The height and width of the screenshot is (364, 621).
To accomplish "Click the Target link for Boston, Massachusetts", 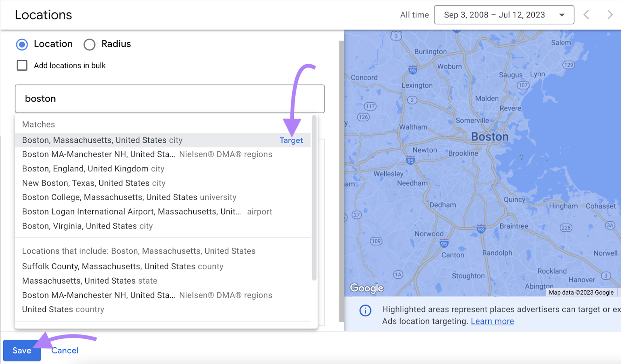I will [x=291, y=140].
